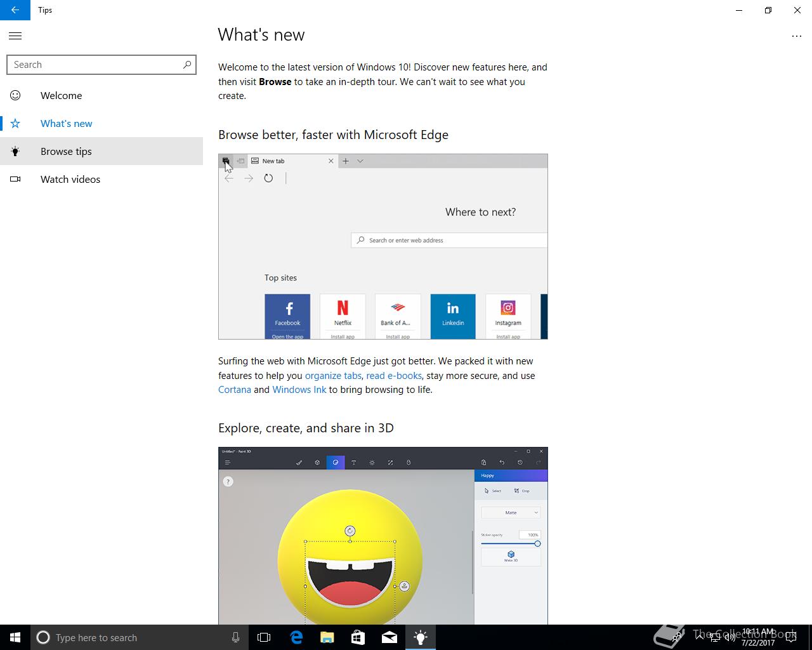Click the 'What's new' page title
The height and width of the screenshot is (650, 812).
pos(261,35)
